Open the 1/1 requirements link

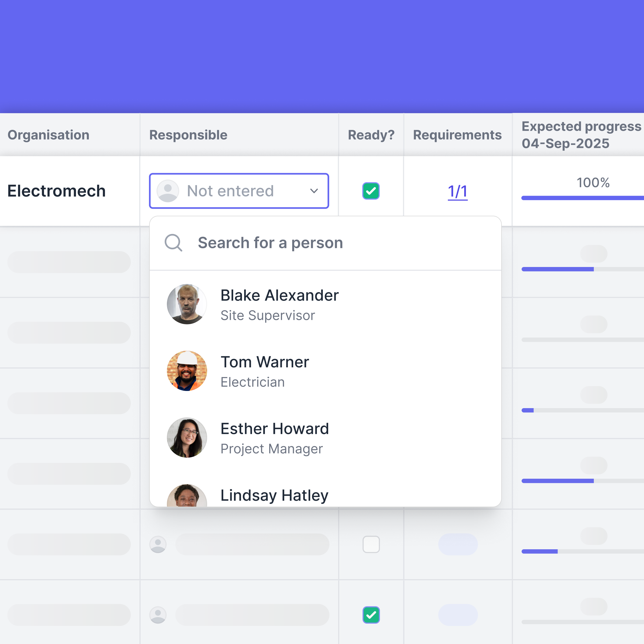(457, 192)
